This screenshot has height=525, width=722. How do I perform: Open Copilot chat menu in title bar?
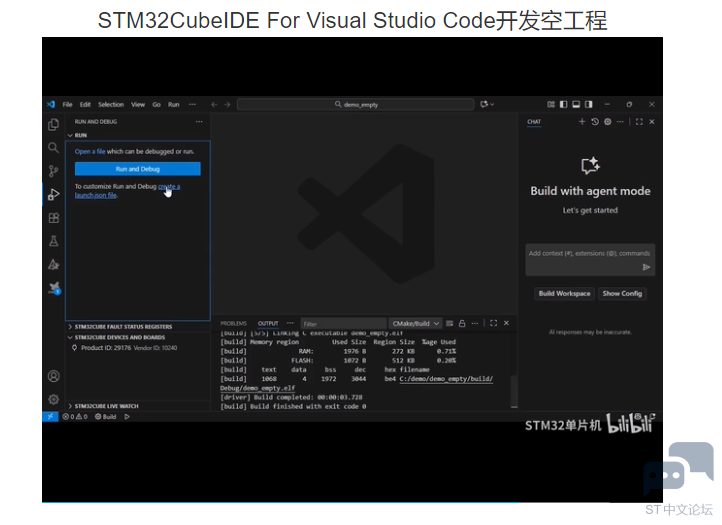(x=487, y=105)
